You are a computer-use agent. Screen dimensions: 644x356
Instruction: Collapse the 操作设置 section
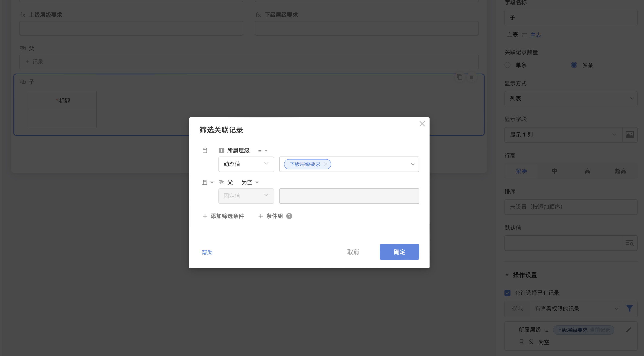[507, 275]
